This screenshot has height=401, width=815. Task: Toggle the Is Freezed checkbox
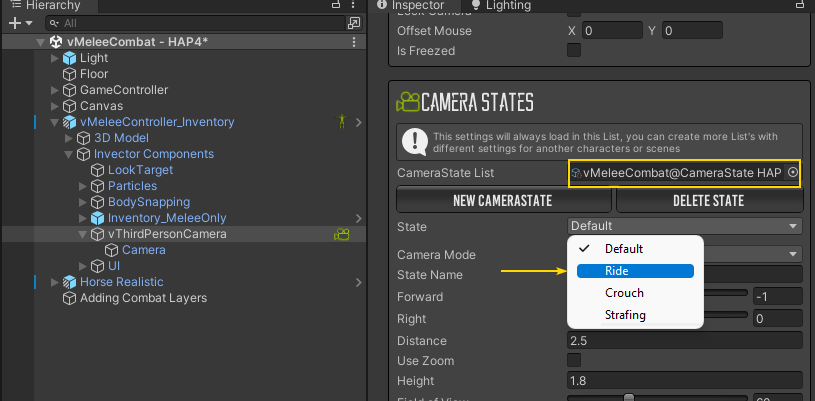574,50
